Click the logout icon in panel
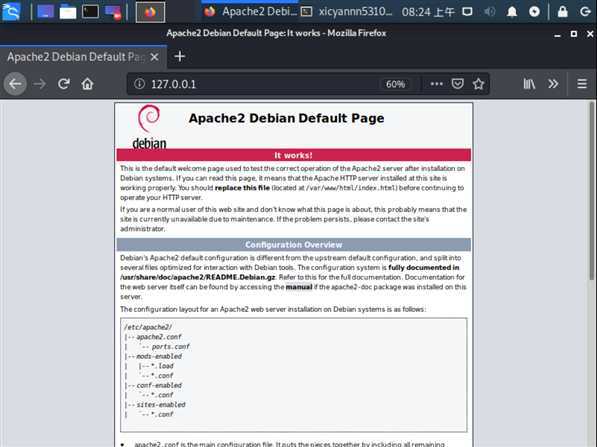 point(585,12)
